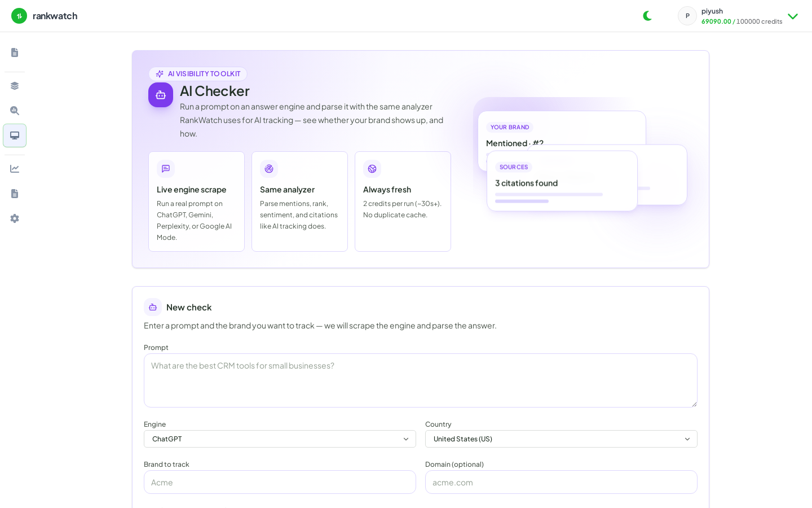Open the Engine dropdown showing ChatGPT
Image resolution: width=812 pixels, height=508 pixels.
280,439
